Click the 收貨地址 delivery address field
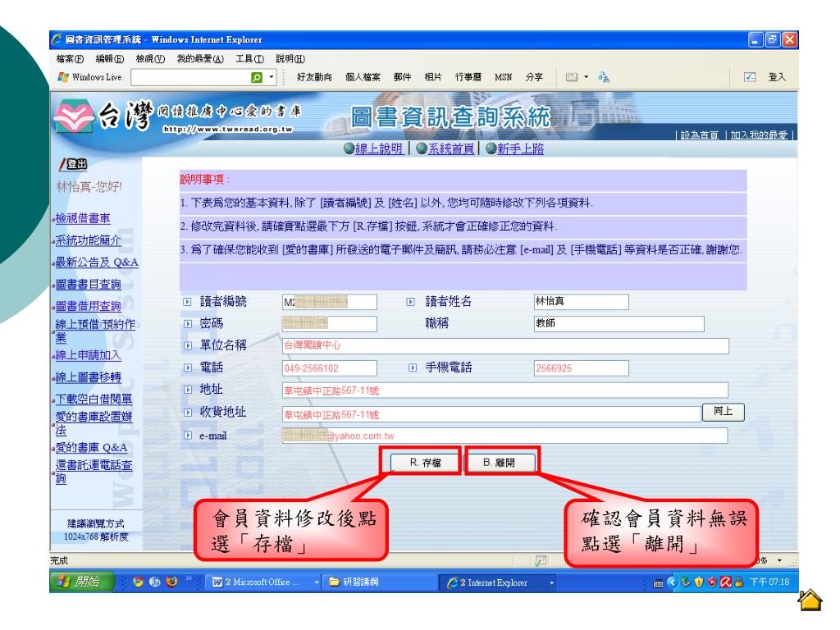 click(x=492, y=414)
